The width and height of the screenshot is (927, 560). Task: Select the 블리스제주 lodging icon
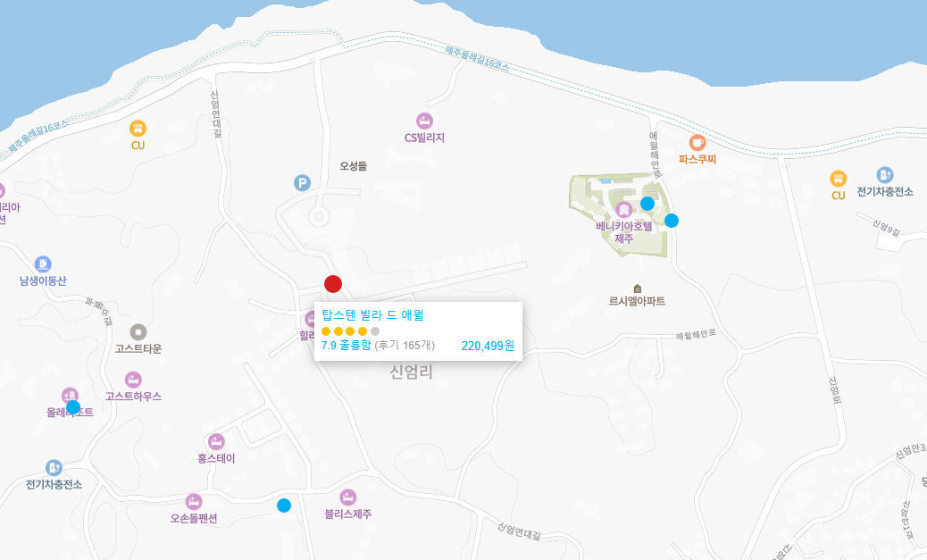point(348,497)
